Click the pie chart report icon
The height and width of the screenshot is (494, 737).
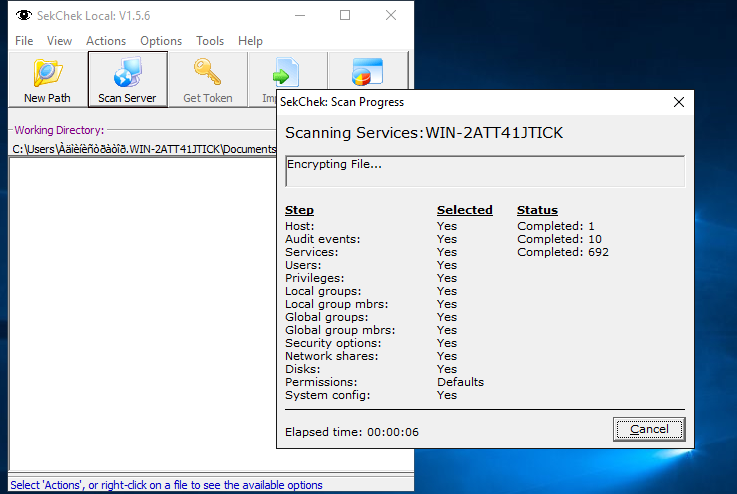click(x=368, y=72)
